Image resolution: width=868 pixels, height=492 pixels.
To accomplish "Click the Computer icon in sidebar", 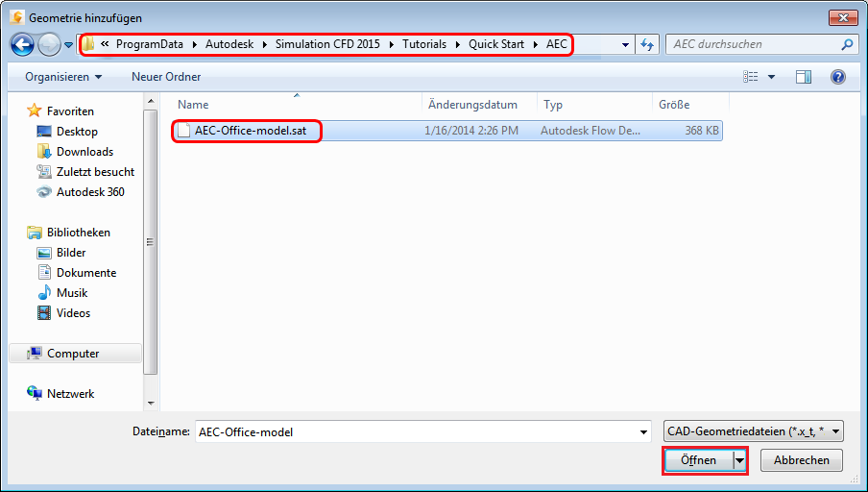I will (x=35, y=353).
